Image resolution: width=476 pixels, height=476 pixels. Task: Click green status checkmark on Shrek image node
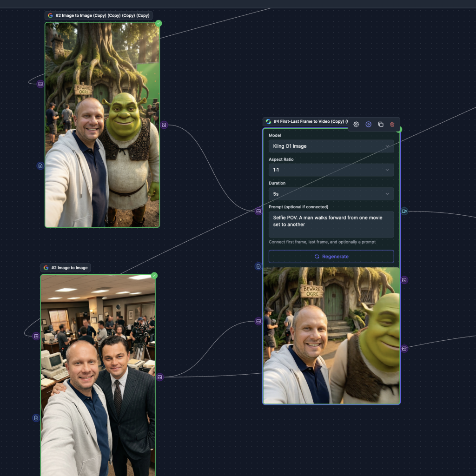(159, 23)
